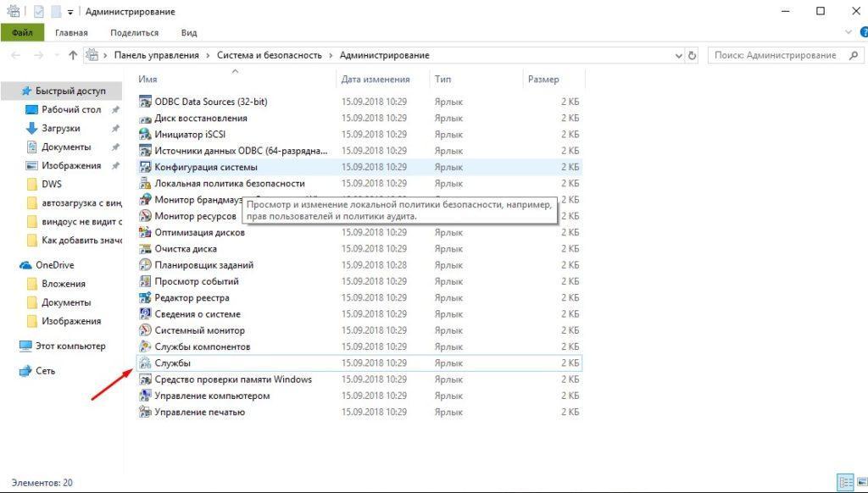Refresh the Администрирование folder view
Image resolution: width=868 pixels, height=493 pixels.
pos(692,55)
